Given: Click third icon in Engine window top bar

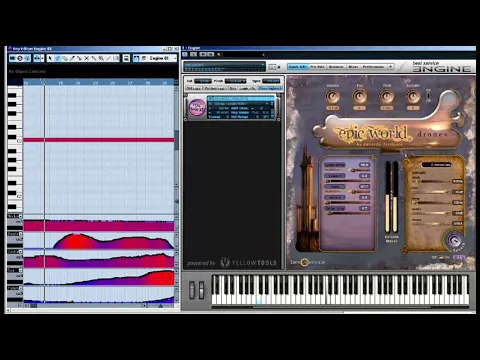Looking at the screenshot, I should point(203,54).
